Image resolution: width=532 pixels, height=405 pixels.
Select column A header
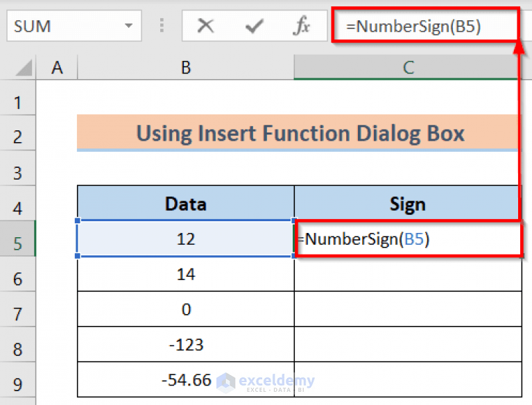[x=57, y=67]
